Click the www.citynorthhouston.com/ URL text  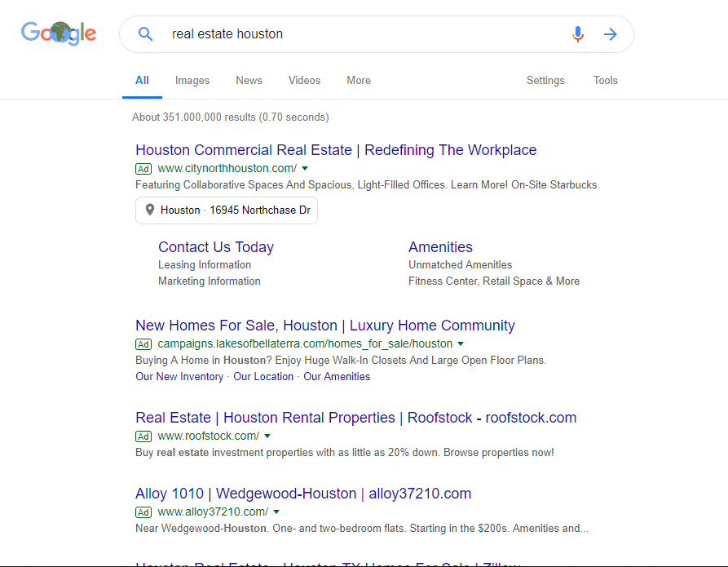click(227, 168)
